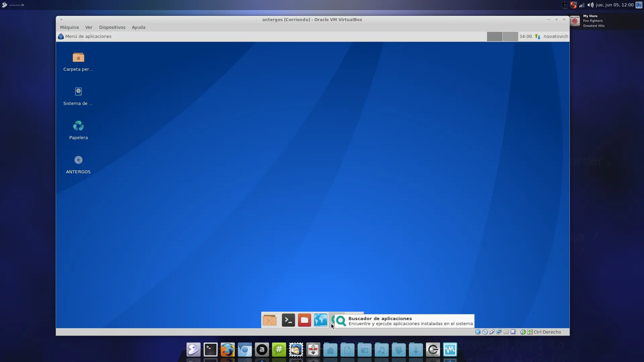Click the shared folders icon in the VirtualBox status bar

506,332
